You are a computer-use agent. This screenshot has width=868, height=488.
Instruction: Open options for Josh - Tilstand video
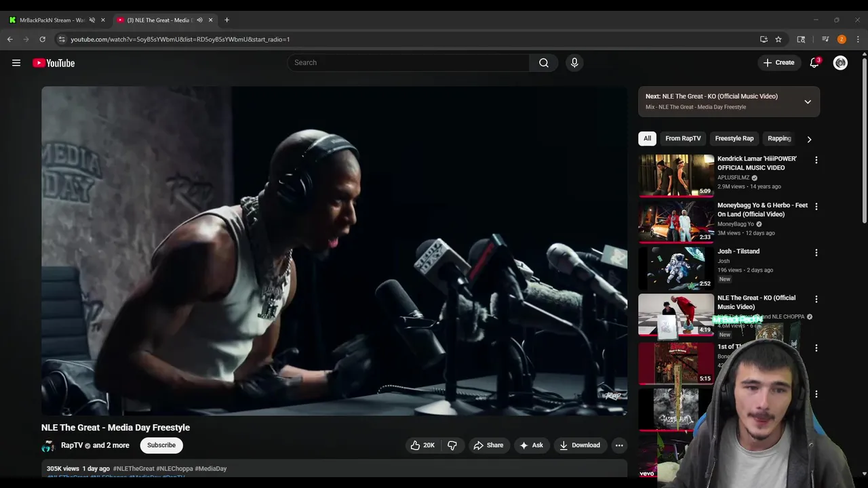[x=816, y=252]
